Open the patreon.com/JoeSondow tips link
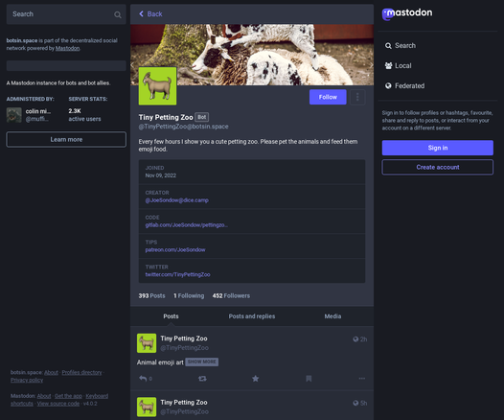This screenshot has height=420, width=504. (x=175, y=250)
